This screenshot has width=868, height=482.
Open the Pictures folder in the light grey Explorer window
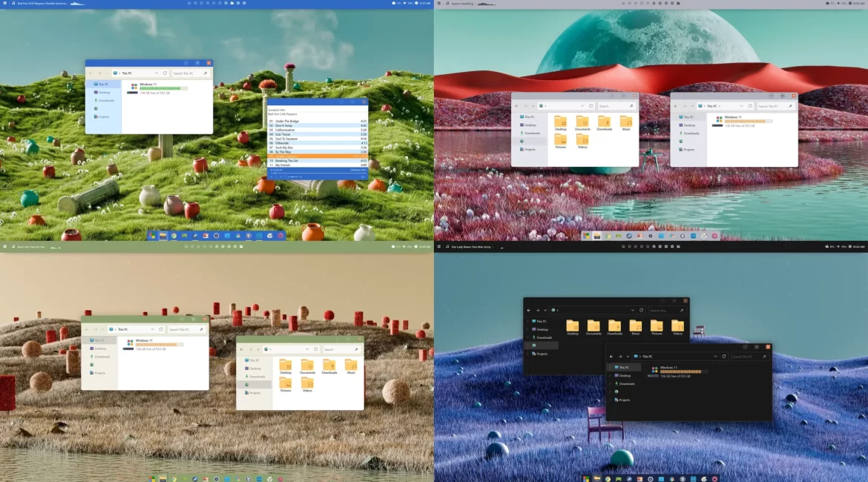[561, 140]
